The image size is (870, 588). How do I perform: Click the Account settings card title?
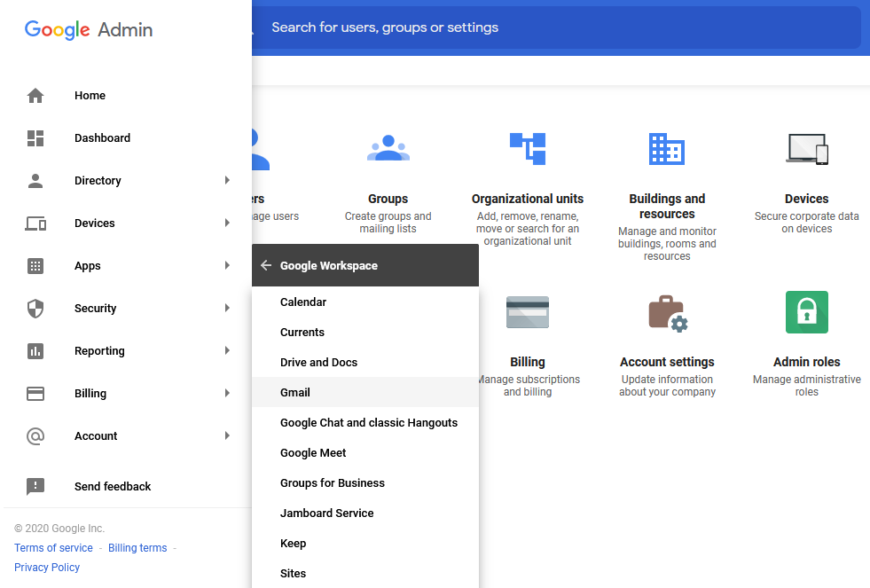coord(667,362)
